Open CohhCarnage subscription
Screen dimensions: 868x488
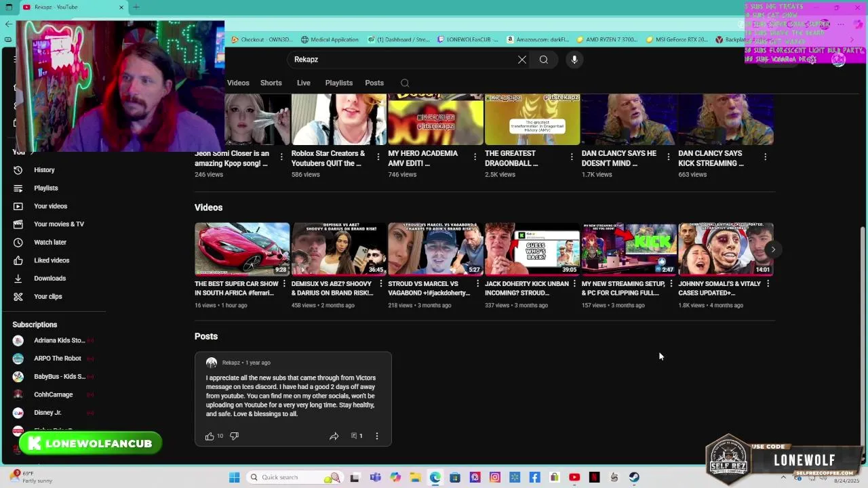pos(54,394)
